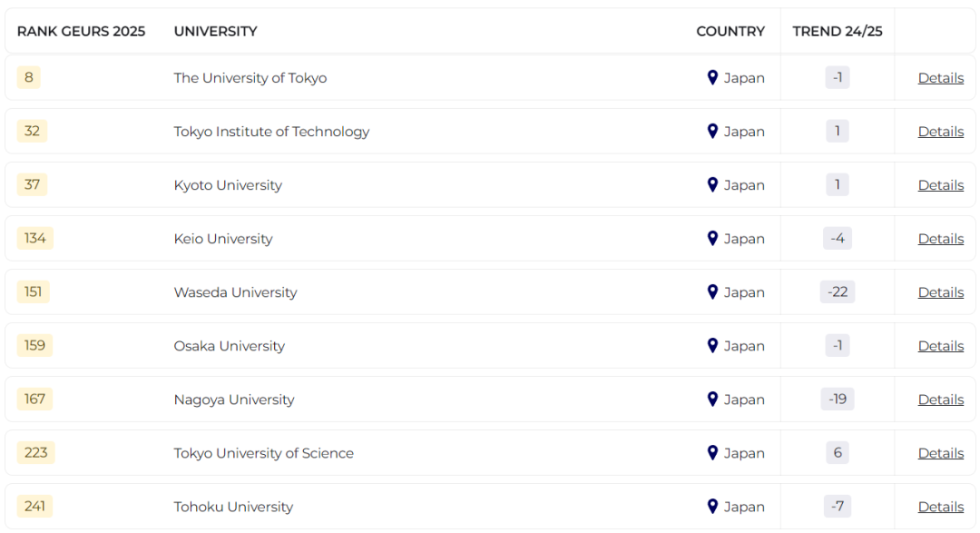This screenshot has height=533, width=980.
Task: Click the location pin in Kyoto University row
Action: [712, 184]
